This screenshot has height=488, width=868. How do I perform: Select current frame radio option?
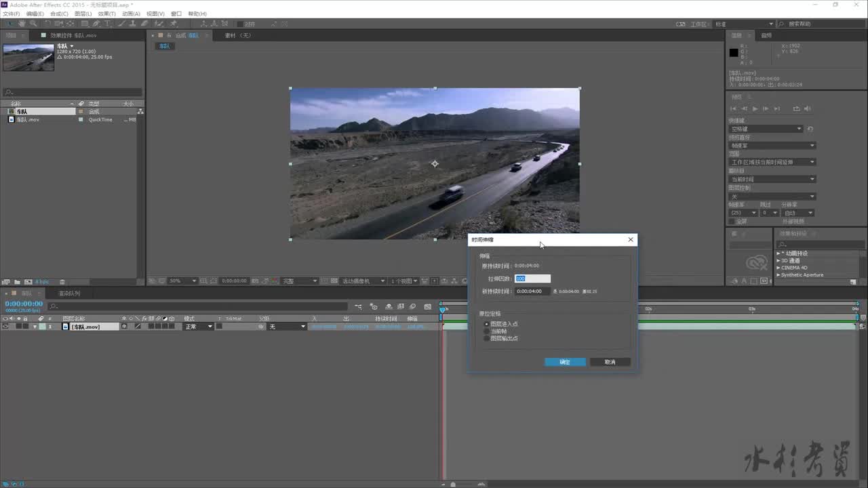(x=486, y=331)
